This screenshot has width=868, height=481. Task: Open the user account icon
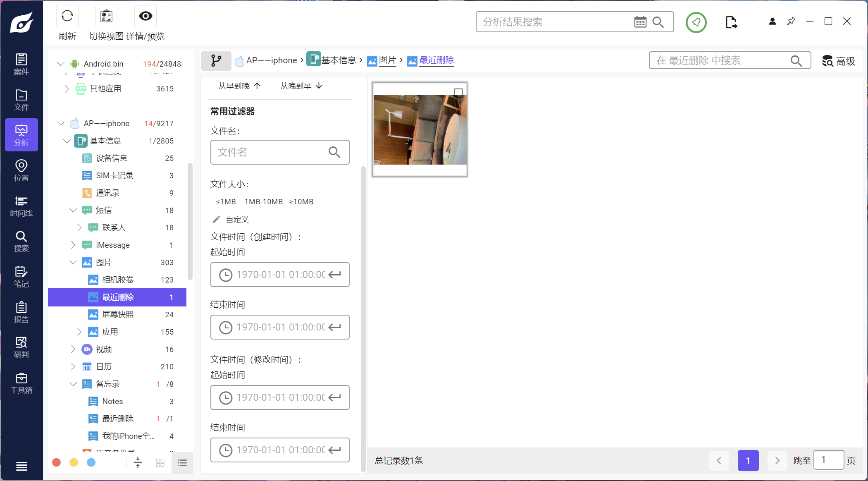(x=772, y=22)
